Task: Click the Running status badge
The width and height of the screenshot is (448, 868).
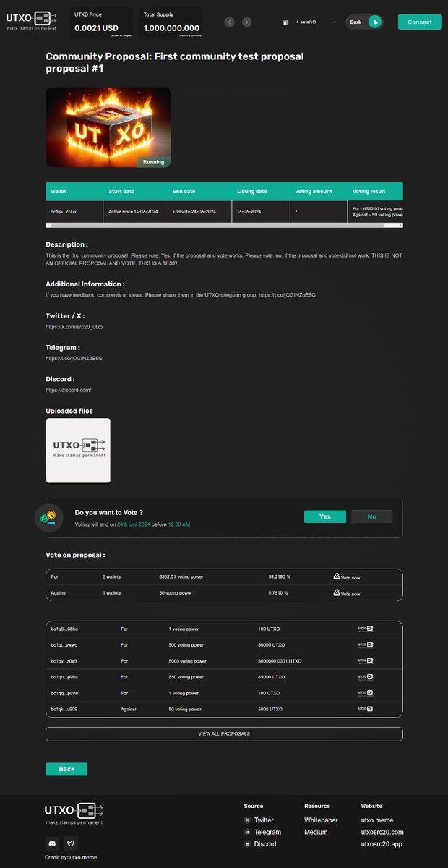Action: (153, 162)
